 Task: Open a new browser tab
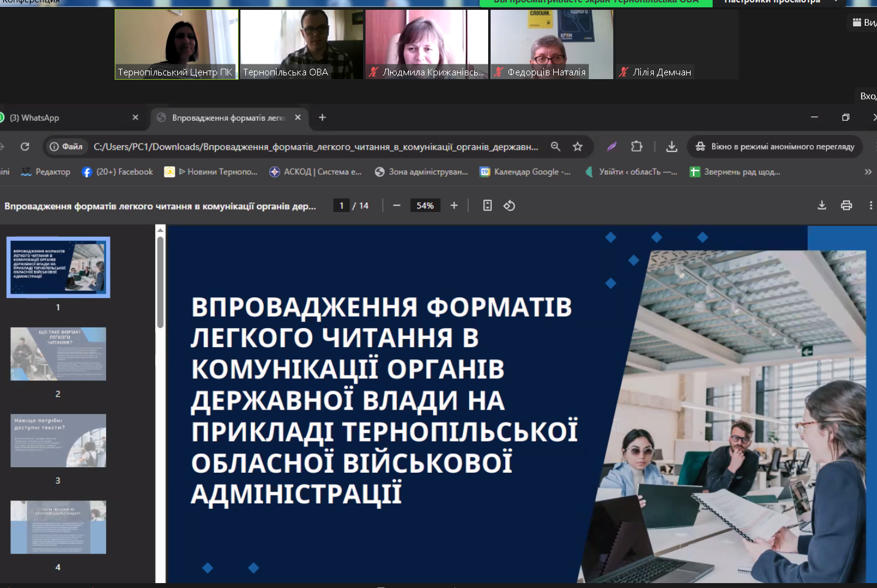pyautogui.click(x=322, y=118)
